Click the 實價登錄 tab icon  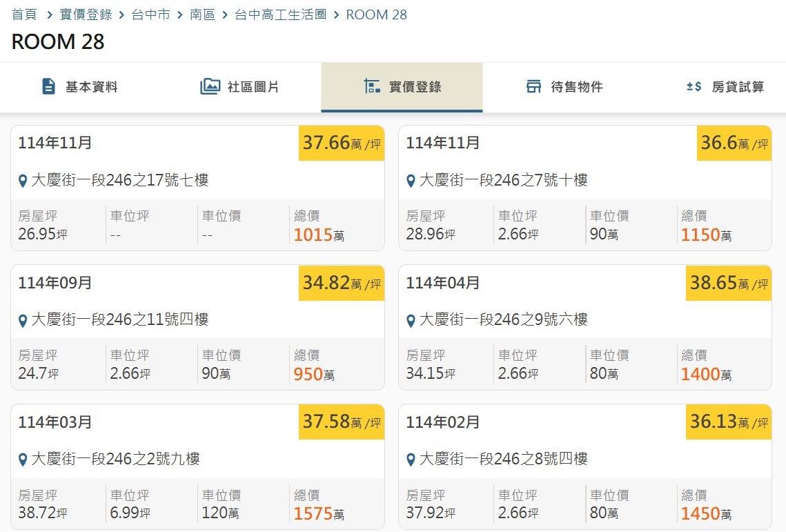[x=372, y=87]
